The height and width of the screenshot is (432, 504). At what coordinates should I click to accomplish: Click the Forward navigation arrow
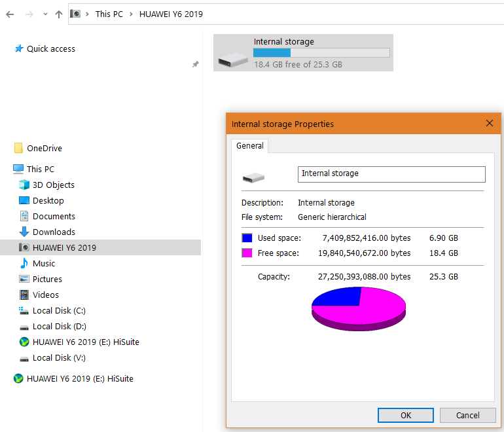click(29, 14)
